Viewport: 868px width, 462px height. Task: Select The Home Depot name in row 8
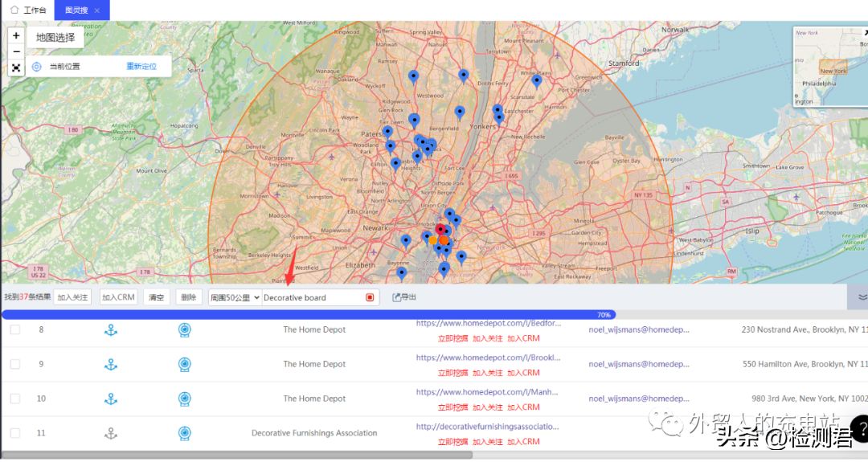(x=314, y=329)
